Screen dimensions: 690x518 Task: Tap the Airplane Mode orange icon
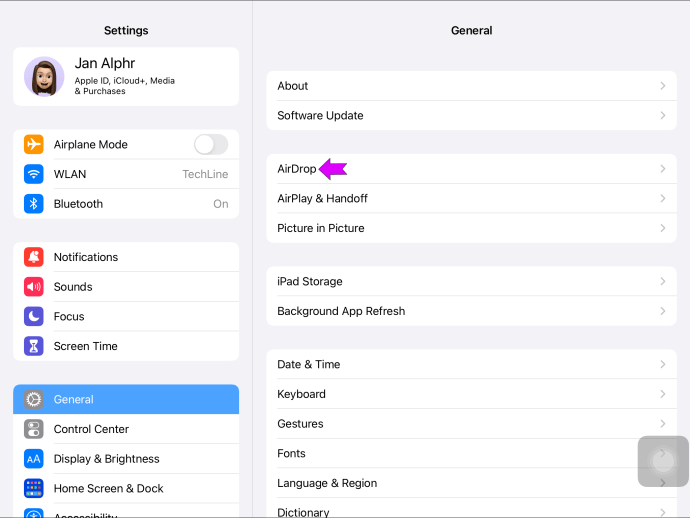point(34,145)
